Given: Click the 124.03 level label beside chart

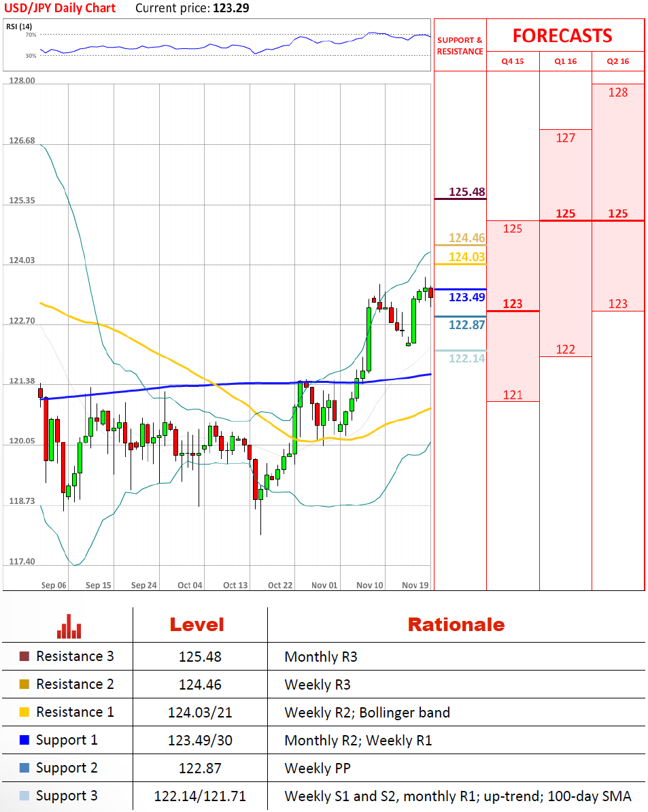Looking at the screenshot, I should [x=467, y=257].
